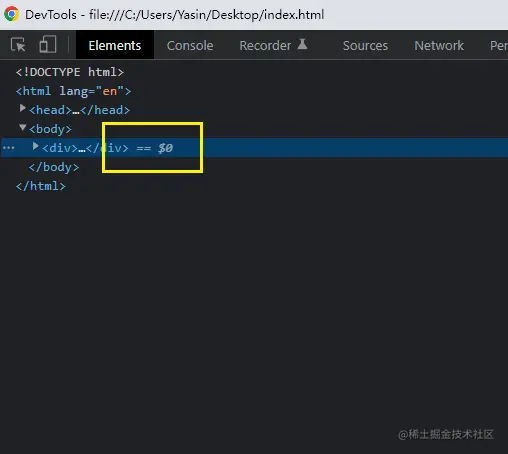Select the closing html tag line
This screenshot has width=508, height=454.
(41, 186)
